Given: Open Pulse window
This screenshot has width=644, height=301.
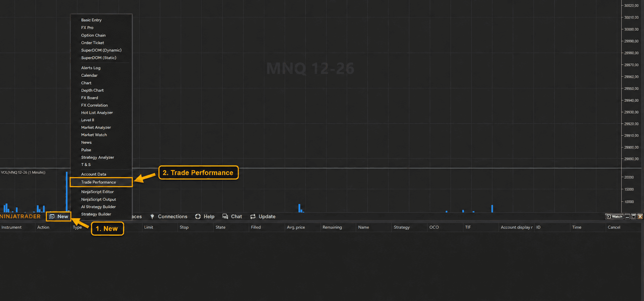Looking at the screenshot, I should 86,150.
